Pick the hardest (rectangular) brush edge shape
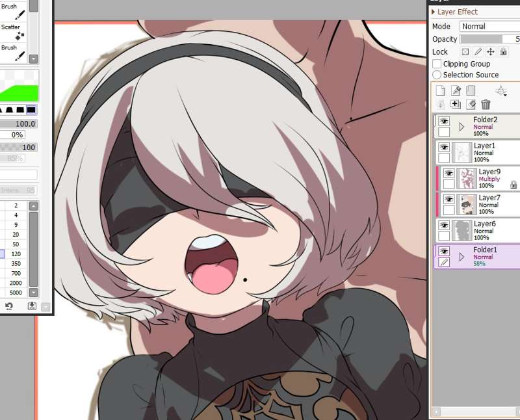This screenshot has height=420, width=520. (31, 109)
